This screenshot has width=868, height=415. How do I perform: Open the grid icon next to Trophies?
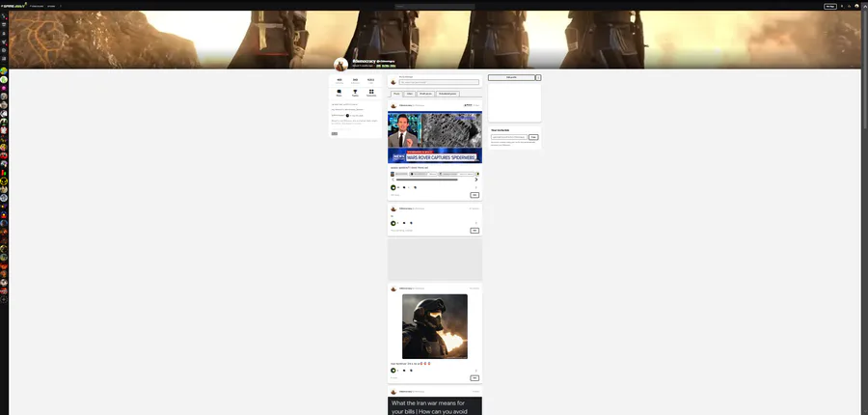pyautogui.click(x=371, y=93)
